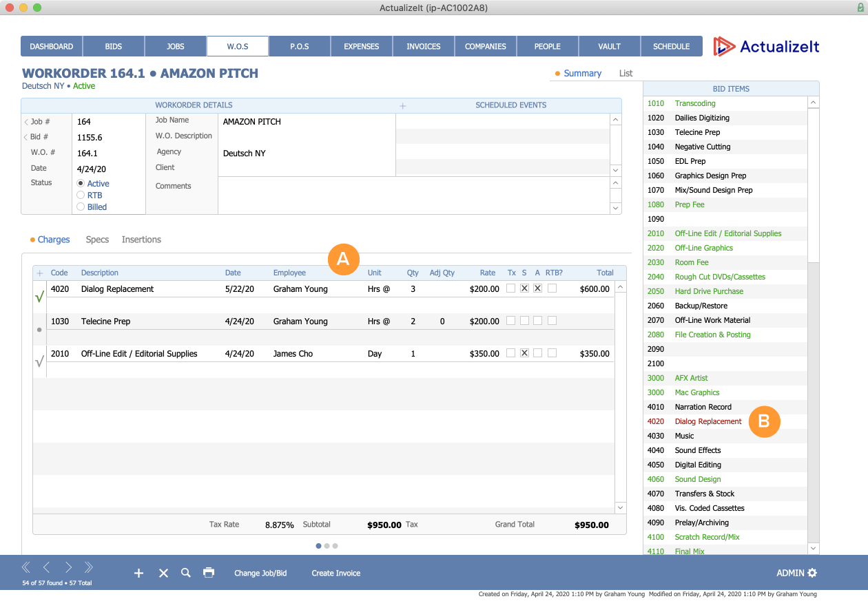
Task: Select bid item 1010 Transcoding
Action: point(725,103)
